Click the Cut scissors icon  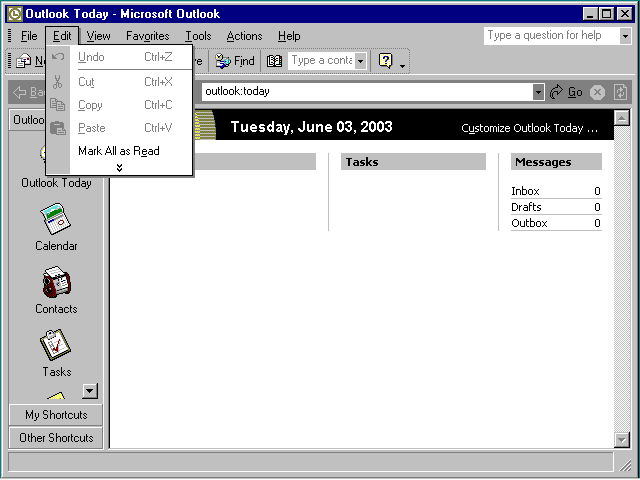pyautogui.click(x=58, y=82)
